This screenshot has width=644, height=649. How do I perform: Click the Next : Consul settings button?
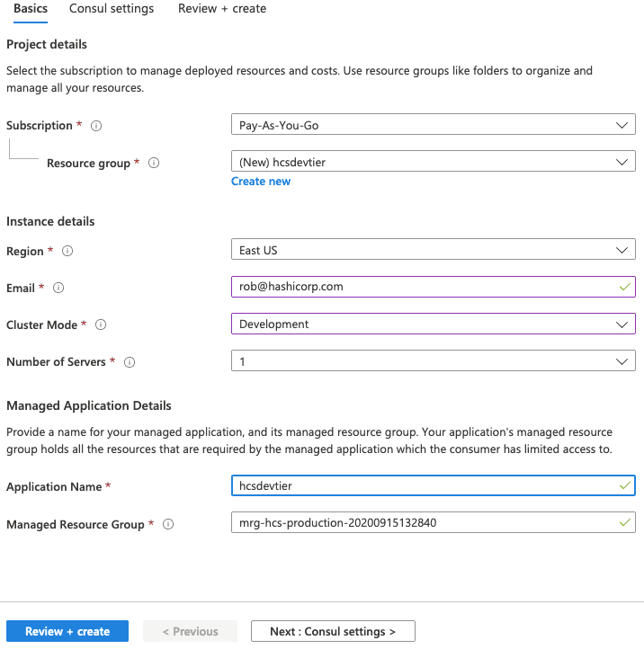333,631
